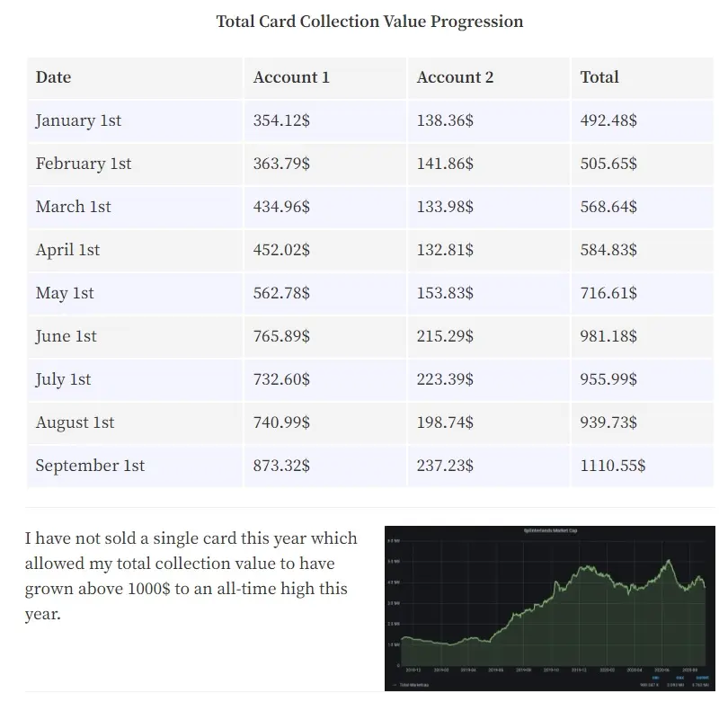Image resolution: width=728 pixels, height=702 pixels.
Task: Click the 939.73$ total value
Action: 608,422
